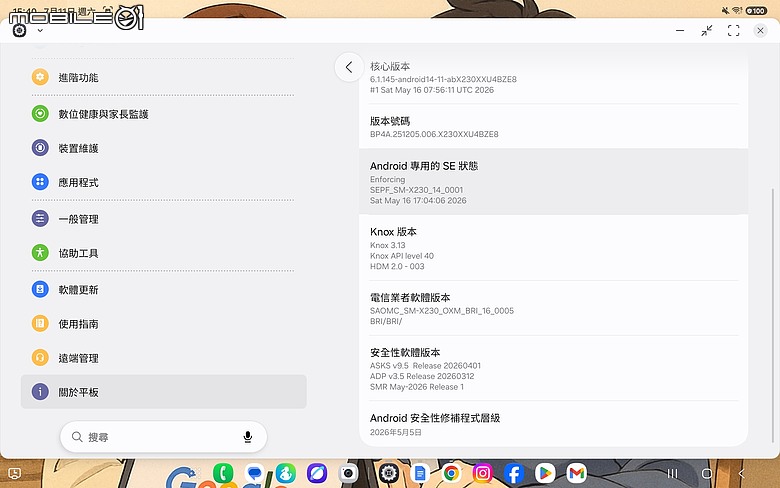Select the 協助工具 entry
This screenshot has width=780, height=488.
pyautogui.click(x=164, y=253)
